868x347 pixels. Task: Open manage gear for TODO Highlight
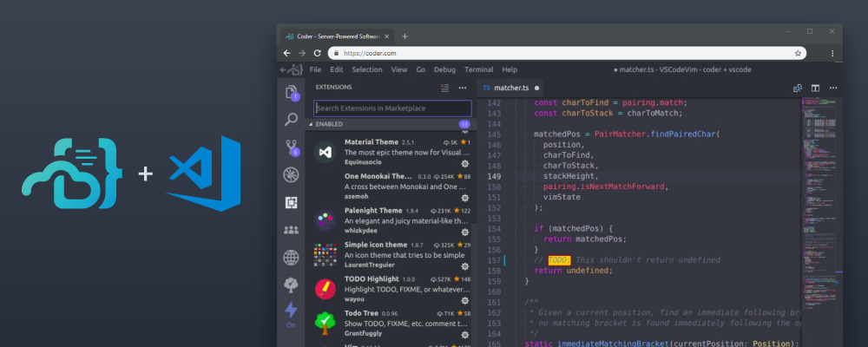465,300
